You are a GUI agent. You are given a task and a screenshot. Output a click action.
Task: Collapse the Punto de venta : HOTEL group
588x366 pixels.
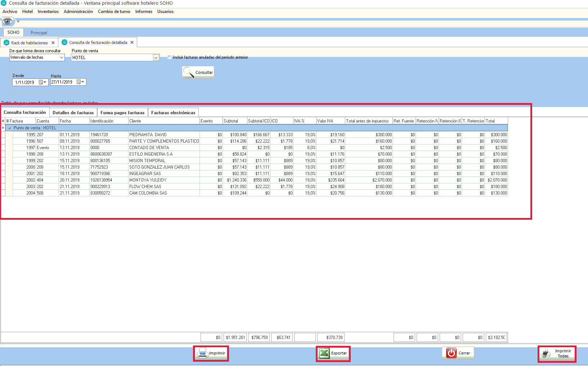tap(10, 128)
